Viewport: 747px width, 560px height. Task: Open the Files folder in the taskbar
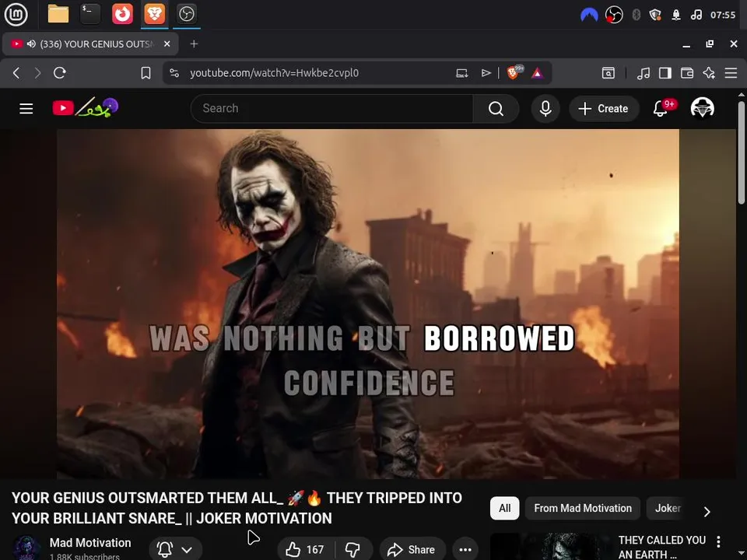click(x=58, y=14)
